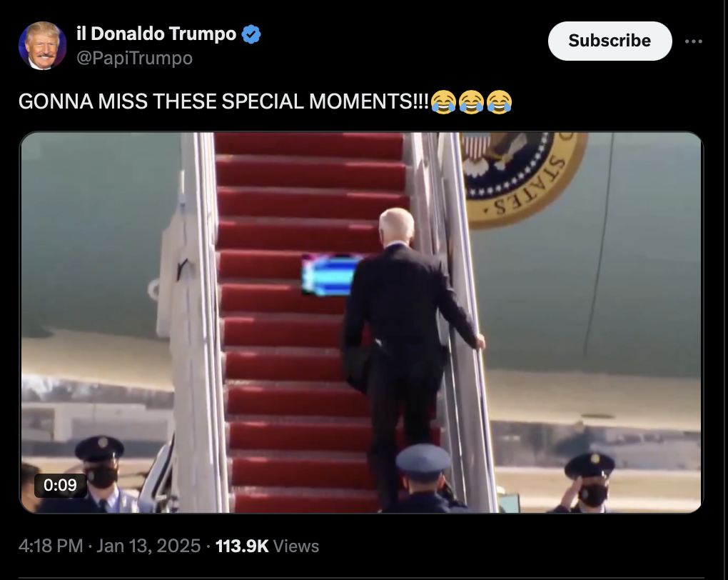Click the blue verified checkmark badge
Image resolution: width=728 pixels, height=580 pixels.
click(251, 34)
